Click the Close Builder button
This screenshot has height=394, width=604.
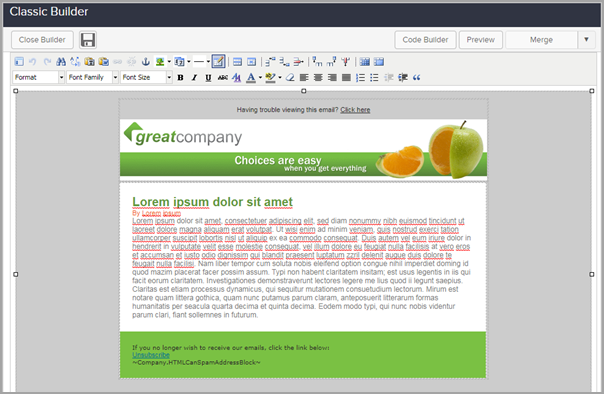click(42, 40)
